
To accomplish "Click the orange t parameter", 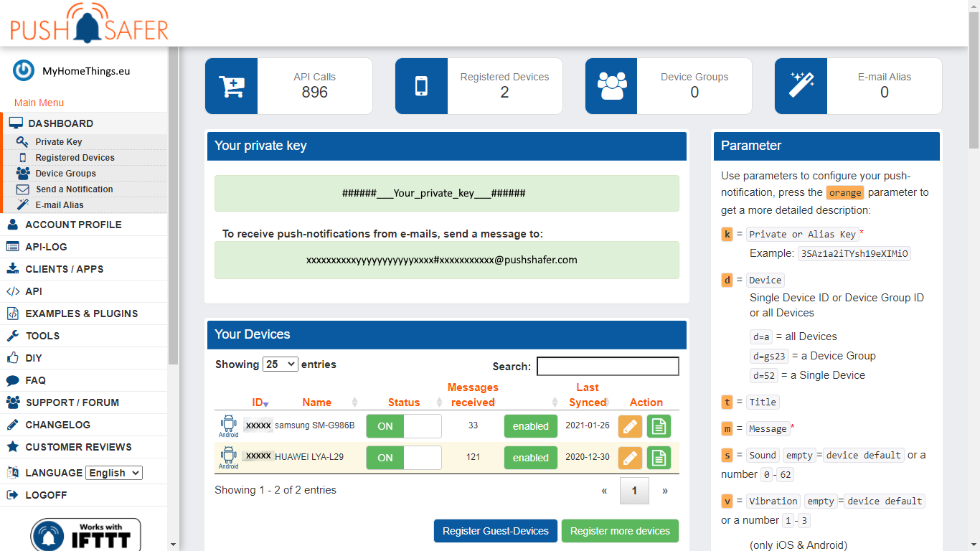I will point(727,402).
